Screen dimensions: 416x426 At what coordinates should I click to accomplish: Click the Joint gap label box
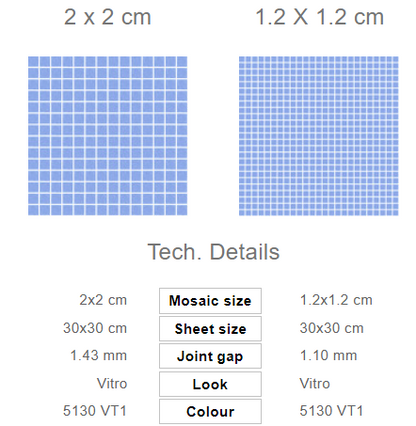(210, 356)
